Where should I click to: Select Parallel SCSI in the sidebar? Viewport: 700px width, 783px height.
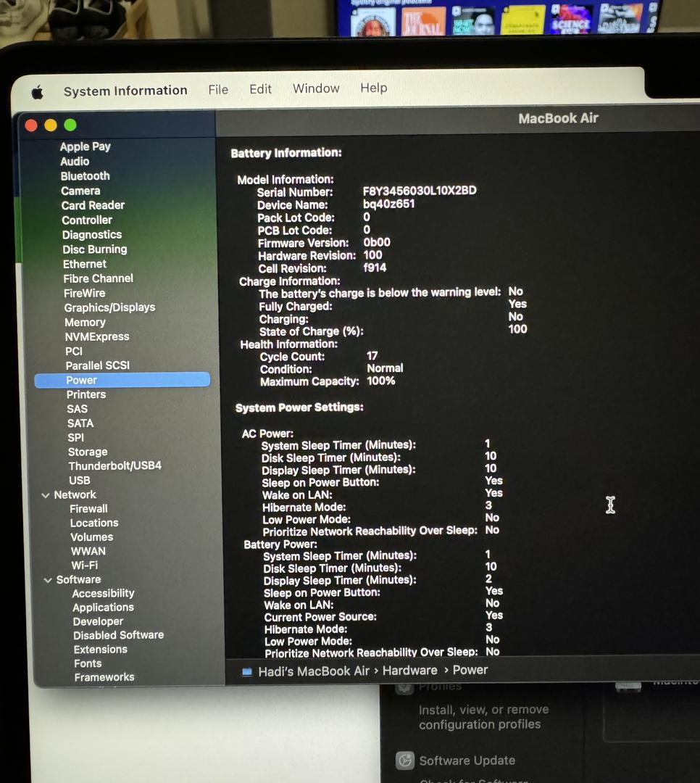coord(97,365)
